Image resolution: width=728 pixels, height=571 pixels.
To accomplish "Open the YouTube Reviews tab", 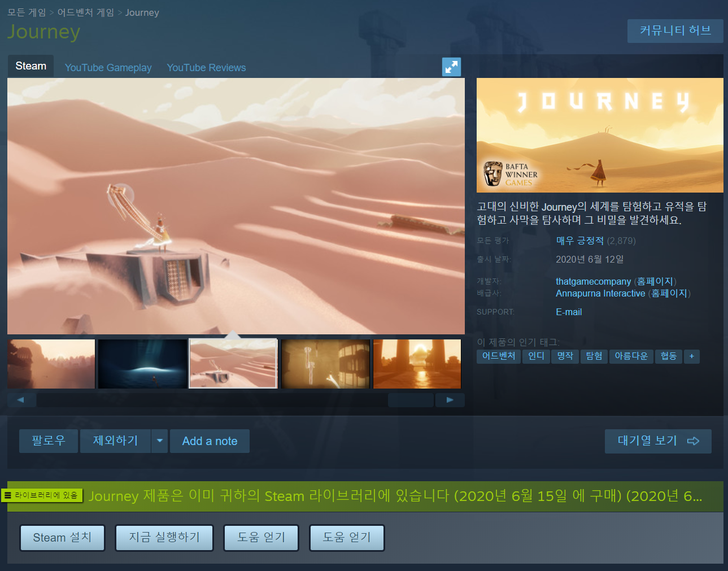I will pyautogui.click(x=206, y=68).
